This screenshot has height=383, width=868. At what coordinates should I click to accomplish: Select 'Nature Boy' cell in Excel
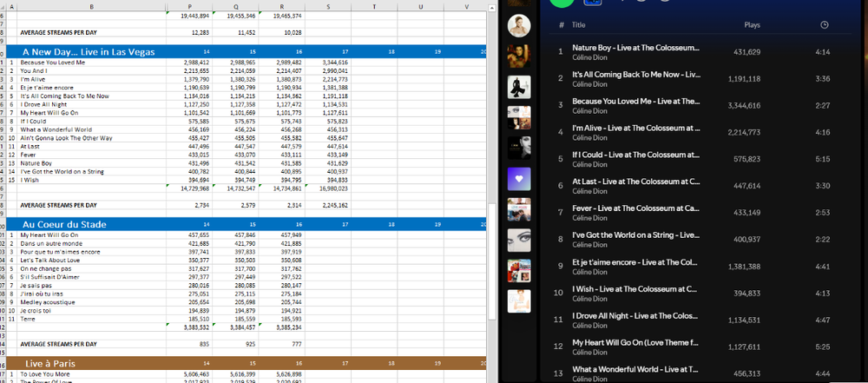coord(91,163)
